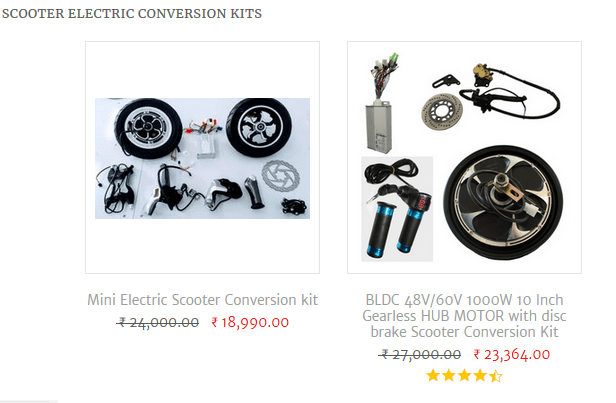Click the disc brake rotor in BLDC kit
This screenshot has height=403, width=616.
point(442,112)
